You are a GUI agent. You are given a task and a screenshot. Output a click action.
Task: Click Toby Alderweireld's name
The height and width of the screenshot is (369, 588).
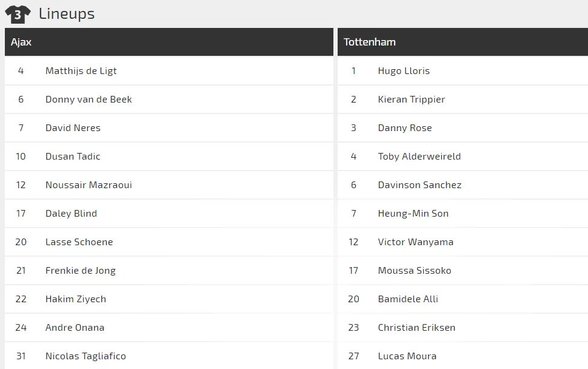[419, 157]
